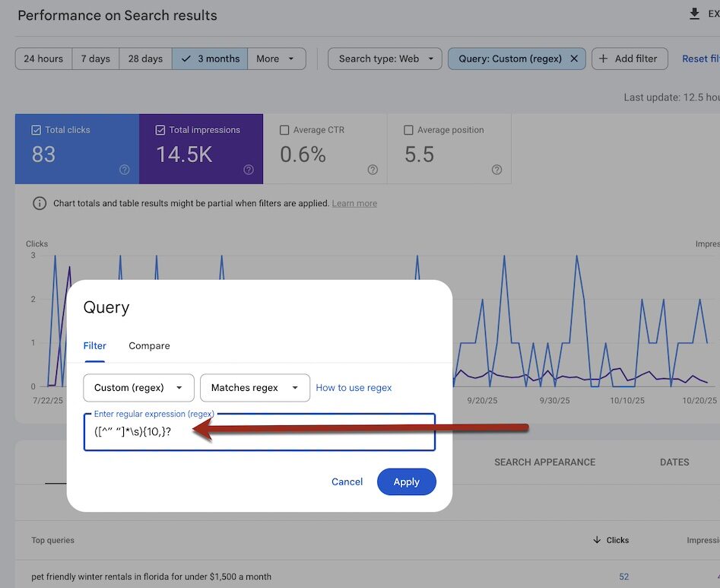720x588 pixels.
Task: Click Average position help question icon
Action: pos(496,170)
